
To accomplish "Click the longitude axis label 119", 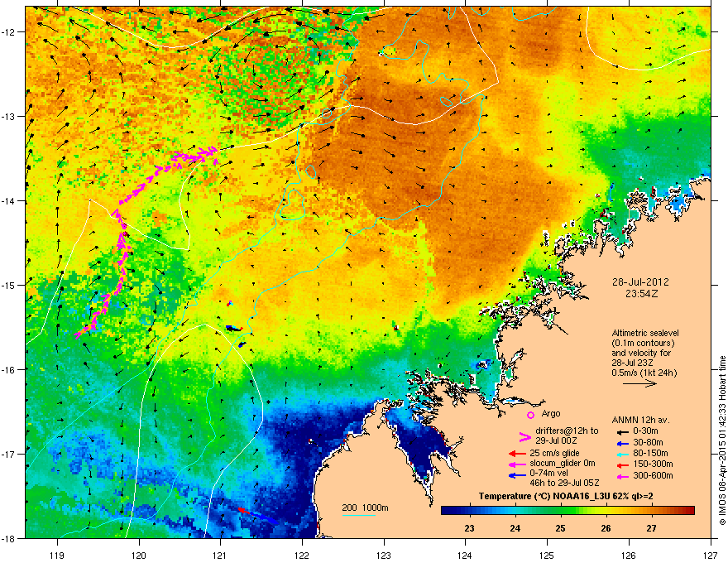I will (x=58, y=556).
